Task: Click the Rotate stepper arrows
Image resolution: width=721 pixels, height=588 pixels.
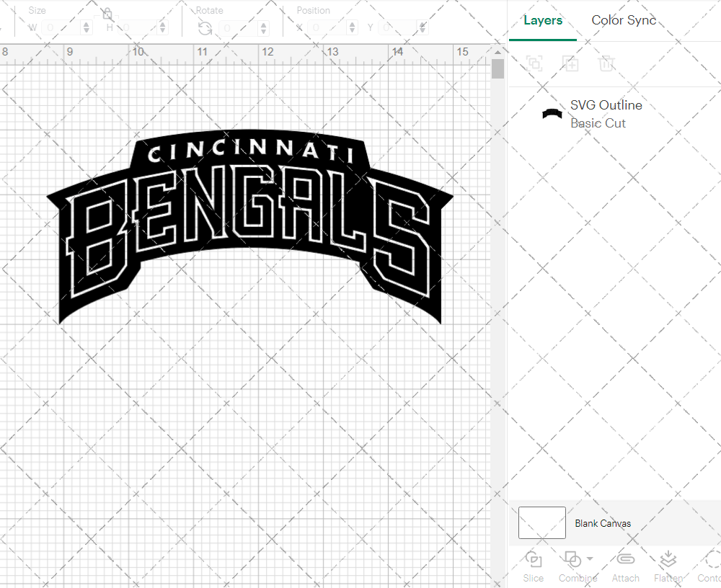Action: tap(263, 28)
